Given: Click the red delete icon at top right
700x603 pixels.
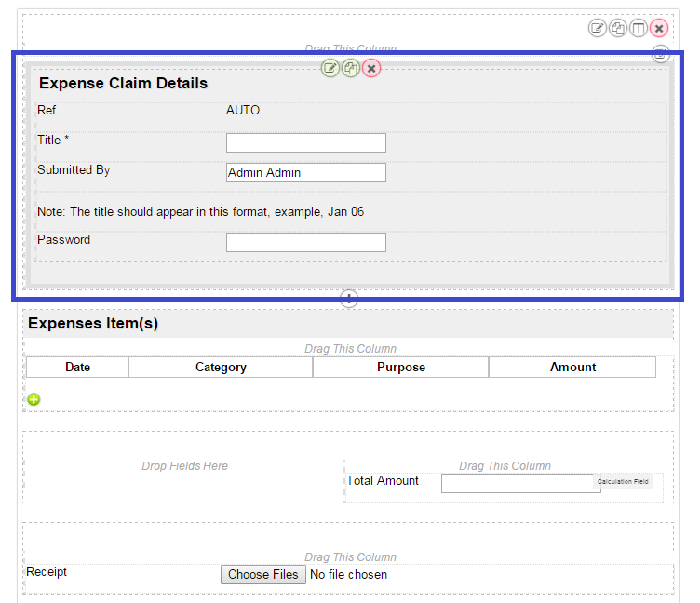Looking at the screenshot, I should click(x=659, y=28).
